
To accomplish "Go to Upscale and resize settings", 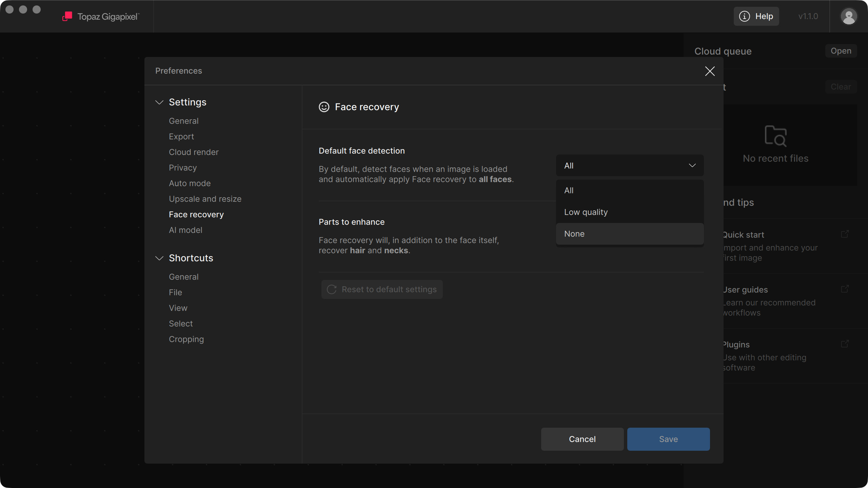I will coord(205,199).
